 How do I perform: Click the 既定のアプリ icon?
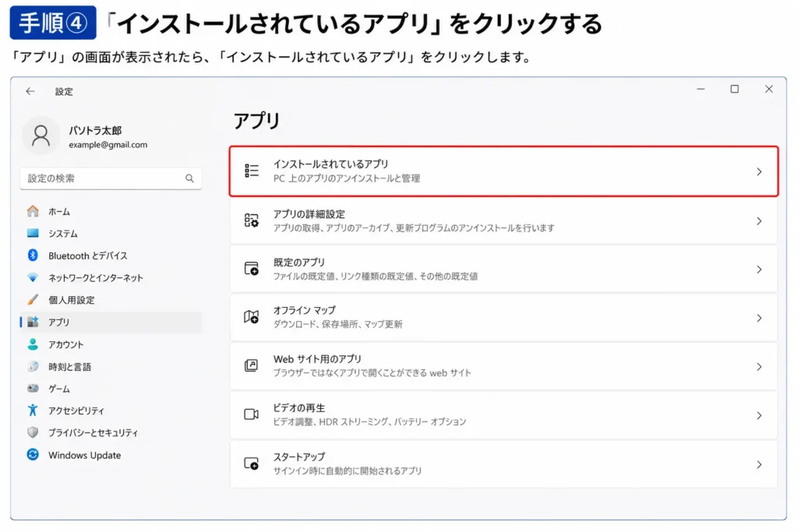[x=252, y=269]
